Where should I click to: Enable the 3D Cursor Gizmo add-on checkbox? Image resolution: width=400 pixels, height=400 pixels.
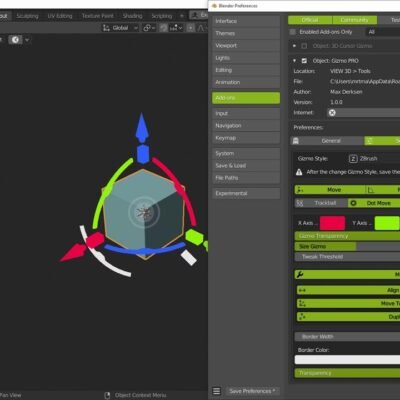(304, 46)
